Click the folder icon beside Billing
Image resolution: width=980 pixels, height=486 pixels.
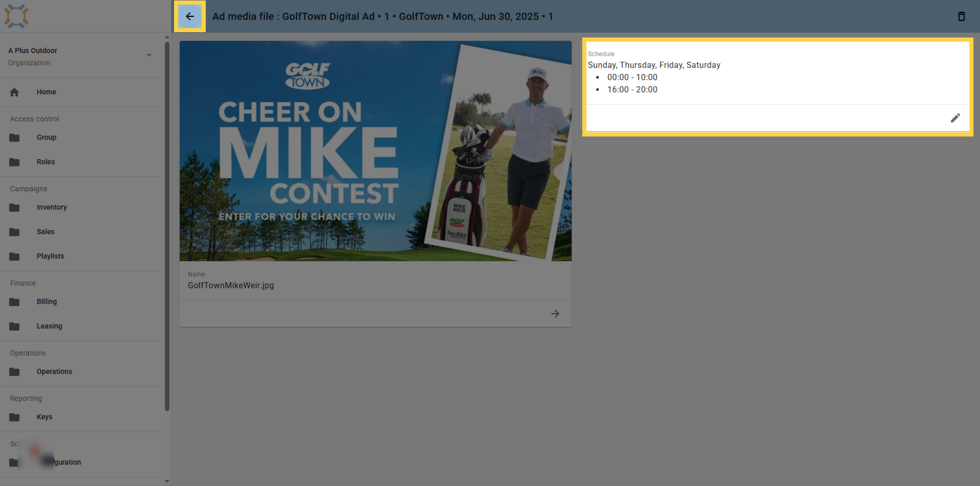[14, 302]
